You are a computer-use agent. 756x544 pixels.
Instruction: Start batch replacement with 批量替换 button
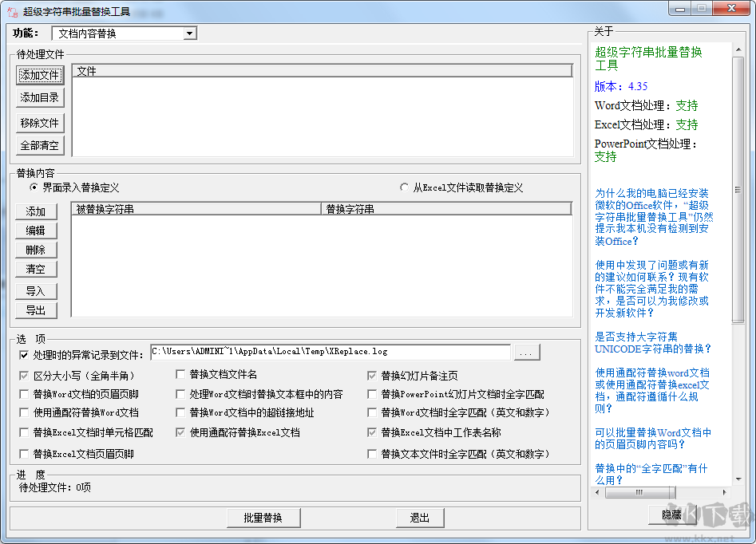click(263, 518)
